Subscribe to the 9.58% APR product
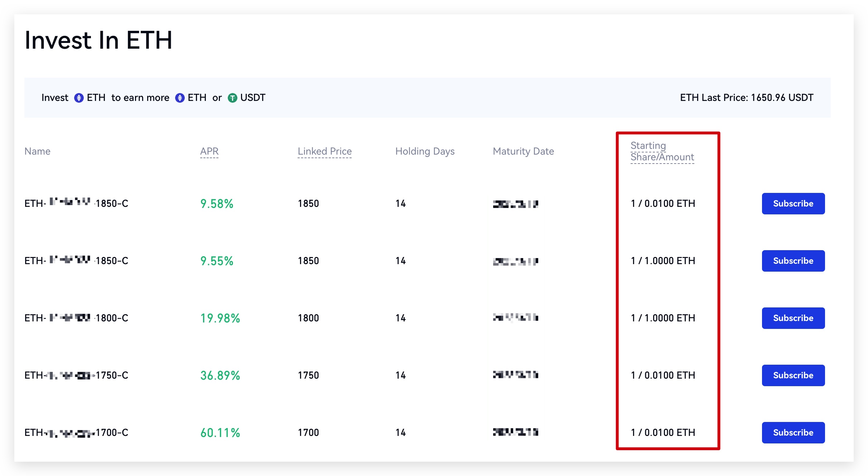The width and height of the screenshot is (868, 476). (x=793, y=204)
